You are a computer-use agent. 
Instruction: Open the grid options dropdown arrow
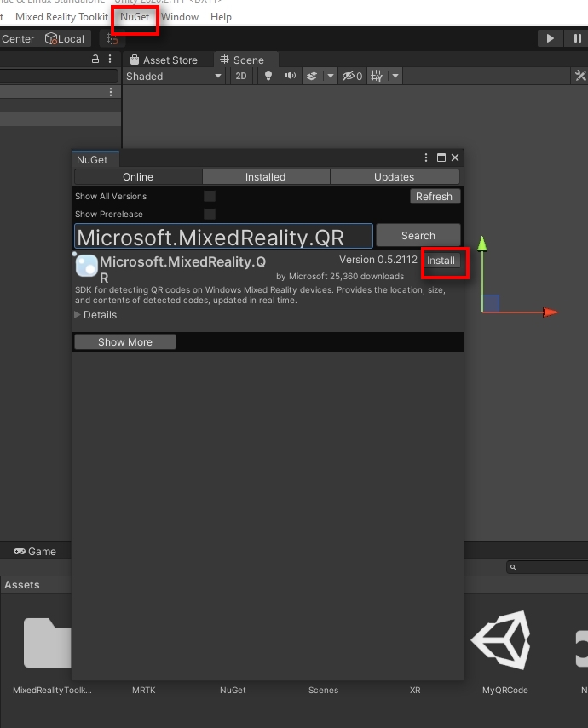pos(395,76)
